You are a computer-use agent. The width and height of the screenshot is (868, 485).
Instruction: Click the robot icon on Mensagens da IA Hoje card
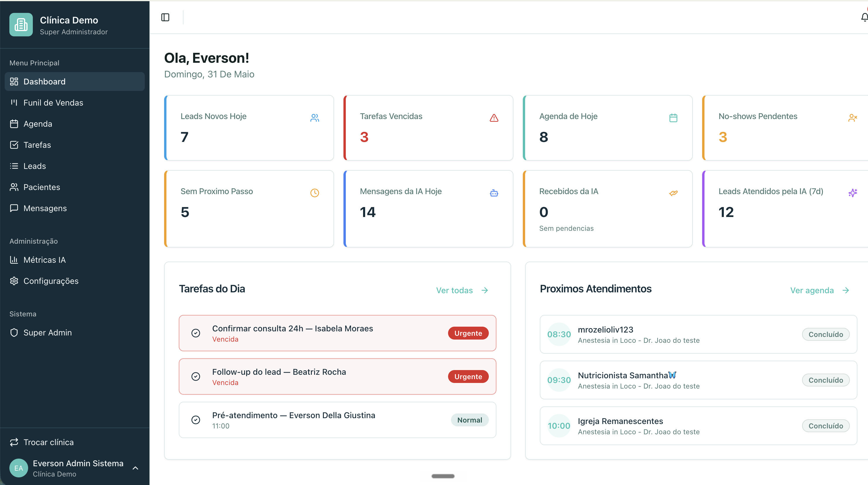point(494,193)
